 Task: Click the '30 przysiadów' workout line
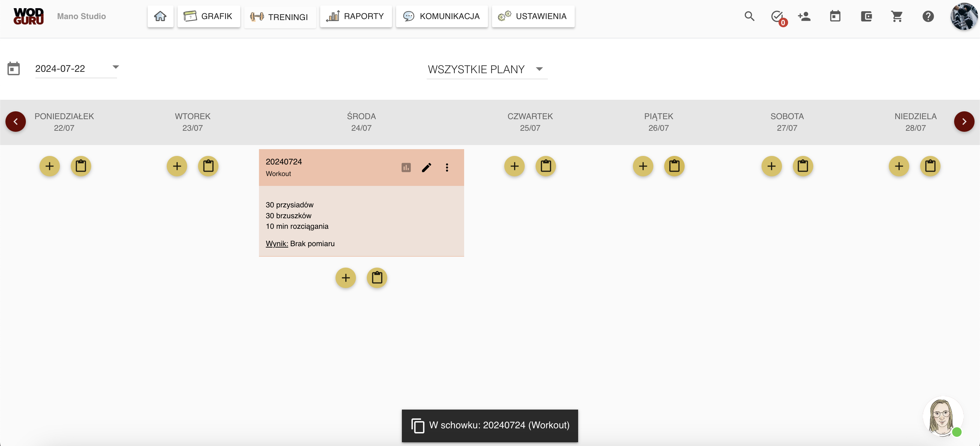tap(290, 205)
